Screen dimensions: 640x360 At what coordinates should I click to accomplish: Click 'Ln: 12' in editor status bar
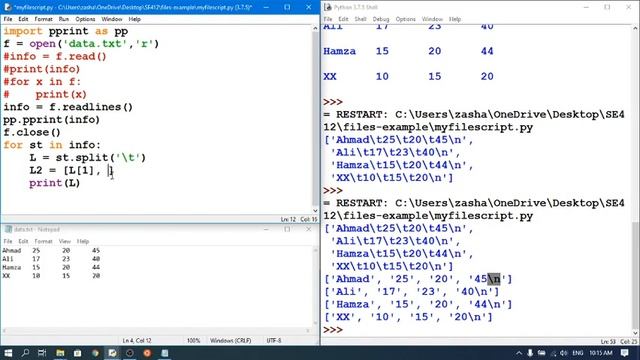(288, 220)
